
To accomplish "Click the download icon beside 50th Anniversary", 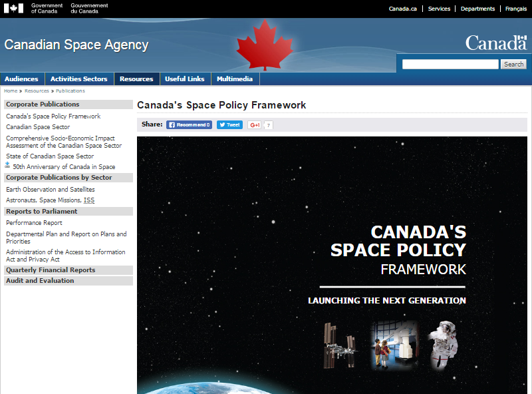I will (7, 165).
